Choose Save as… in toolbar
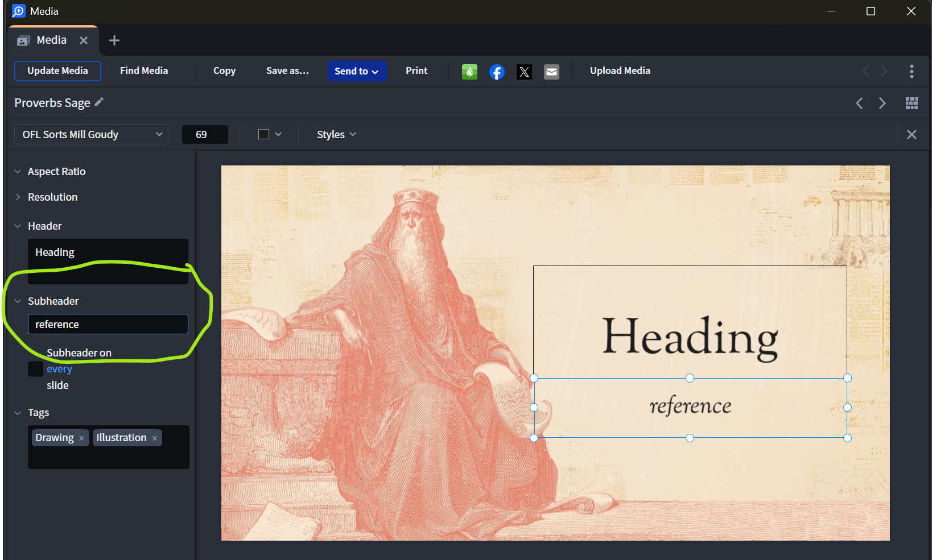This screenshot has width=932, height=560. 287,71
